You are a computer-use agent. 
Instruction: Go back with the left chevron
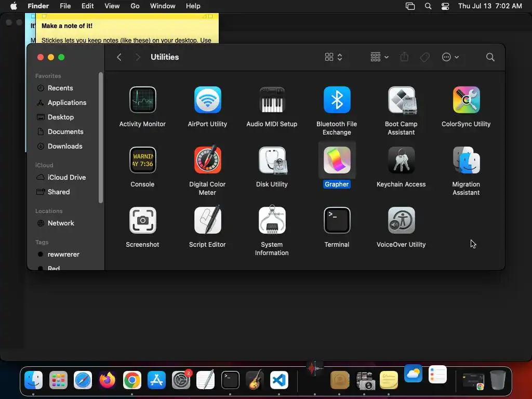pos(119,57)
